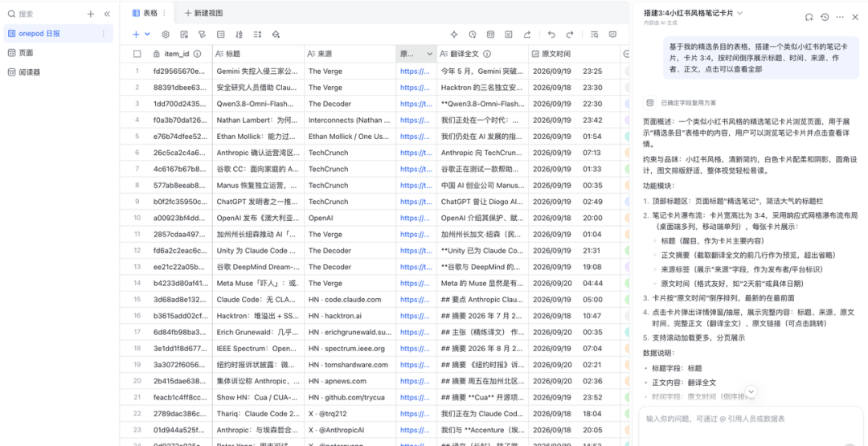Screen dimensions: 868x446
Task: Open the link in the Gemini 失控入侵 row
Action: click(x=415, y=72)
